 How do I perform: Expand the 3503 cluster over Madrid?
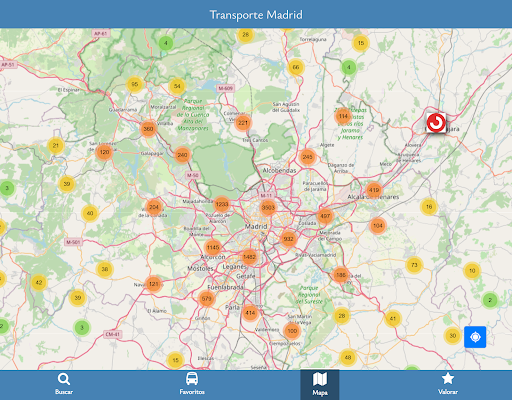click(268, 208)
